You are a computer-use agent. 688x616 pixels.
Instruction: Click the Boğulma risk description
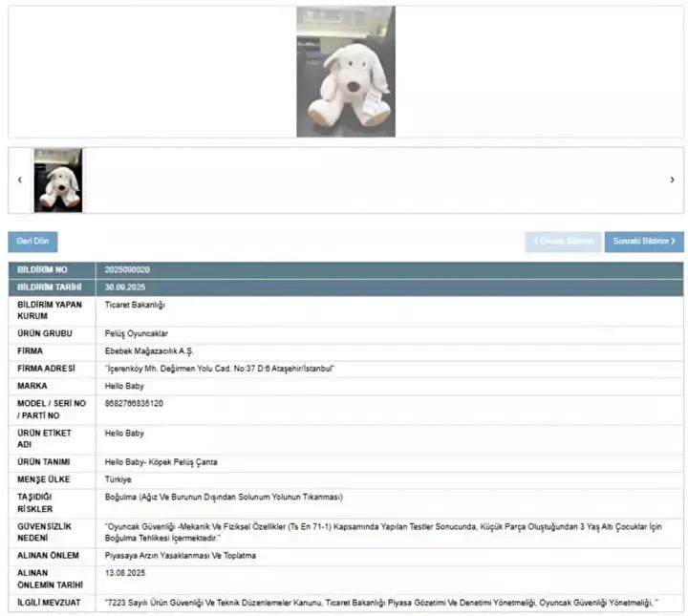pos(223,497)
